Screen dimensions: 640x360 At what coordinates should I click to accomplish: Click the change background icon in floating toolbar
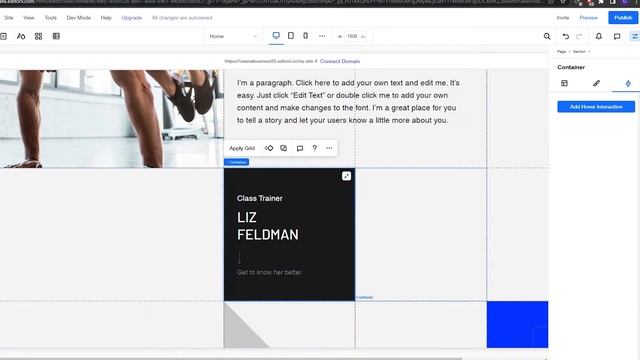coord(284,148)
